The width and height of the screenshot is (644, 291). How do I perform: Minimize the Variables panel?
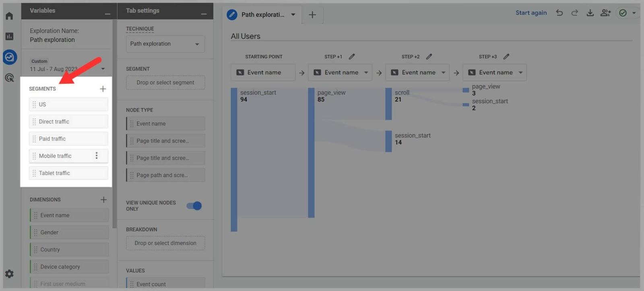tap(107, 14)
